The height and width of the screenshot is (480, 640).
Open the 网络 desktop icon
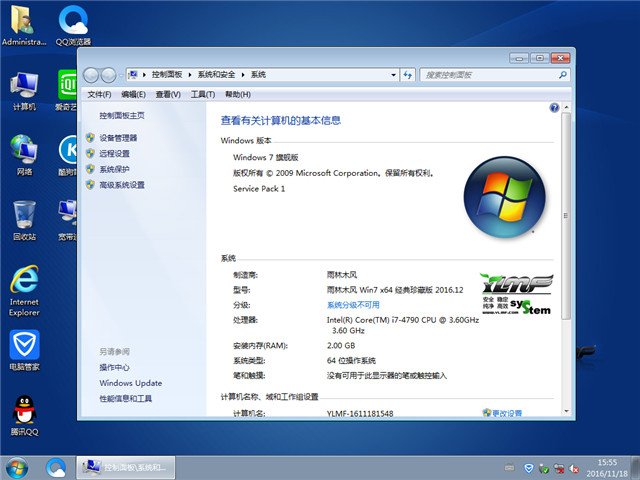click(x=24, y=155)
